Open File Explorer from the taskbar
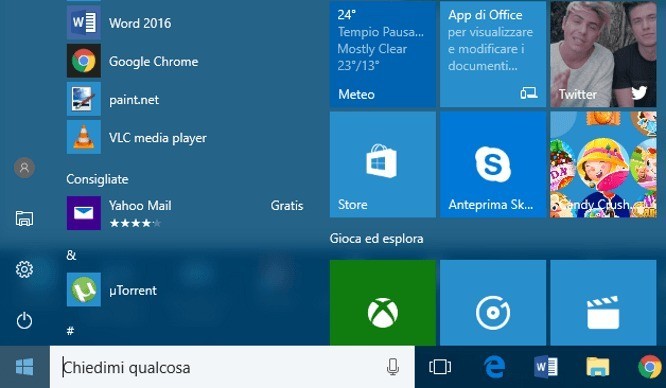This screenshot has height=388, width=666. coord(598,367)
